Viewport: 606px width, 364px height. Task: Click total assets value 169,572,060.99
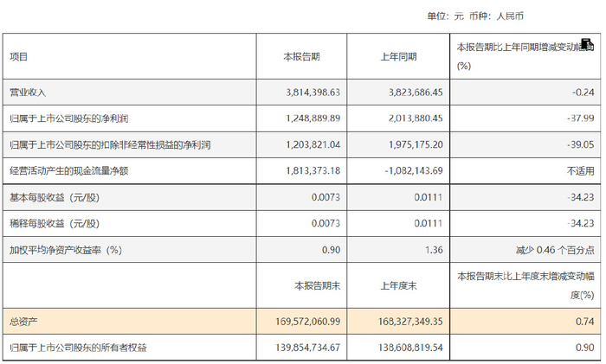click(307, 322)
